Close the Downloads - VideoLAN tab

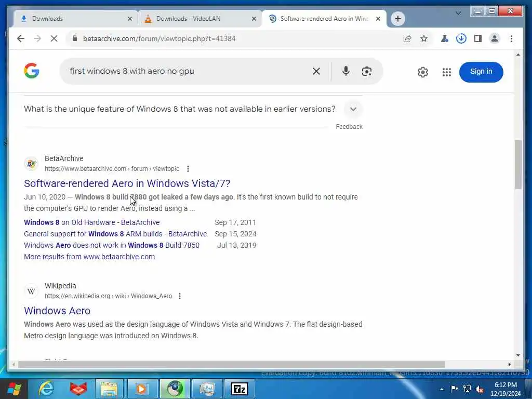click(254, 19)
